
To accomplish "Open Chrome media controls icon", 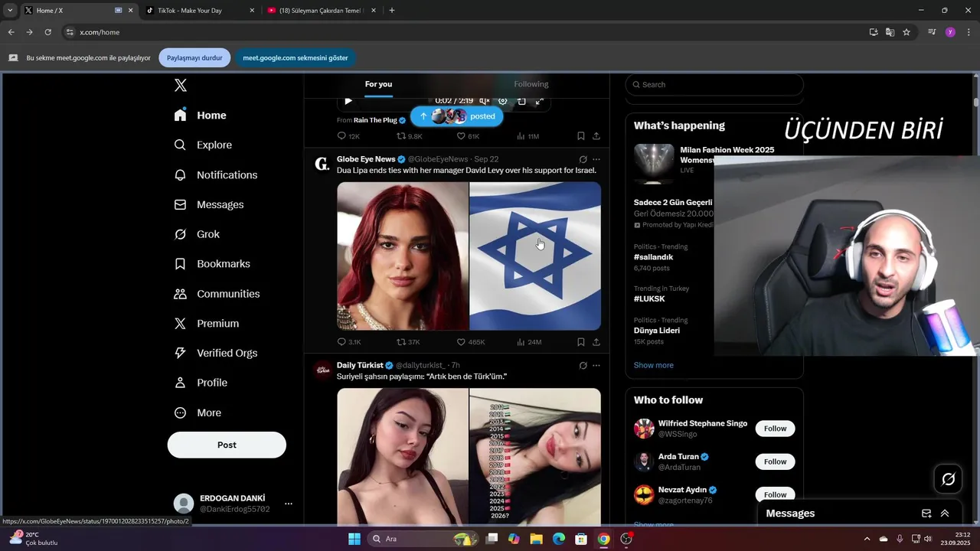I will click(932, 32).
